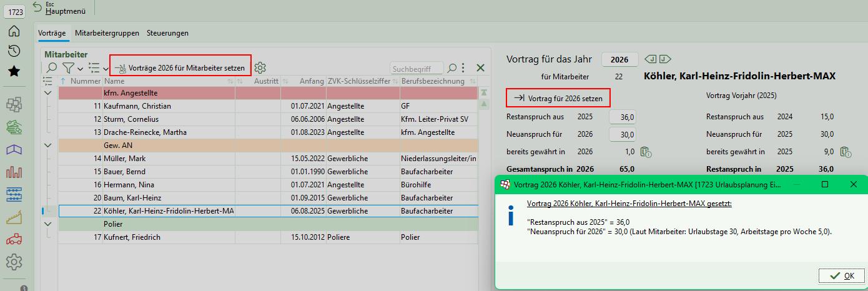Confirm the dialog with OK
The image size is (868, 291).
click(x=842, y=275)
